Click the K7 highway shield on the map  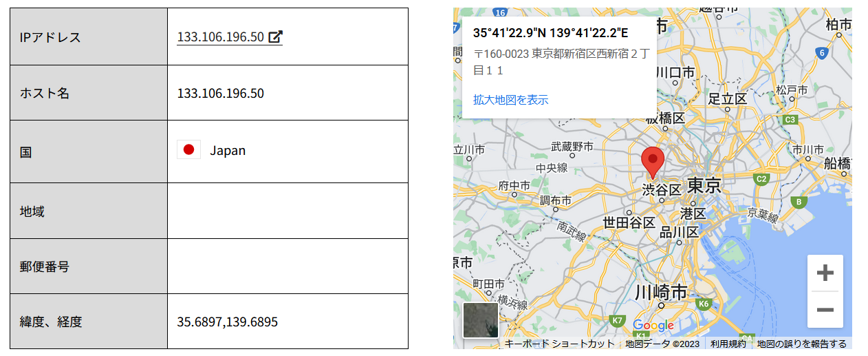[x=617, y=321]
